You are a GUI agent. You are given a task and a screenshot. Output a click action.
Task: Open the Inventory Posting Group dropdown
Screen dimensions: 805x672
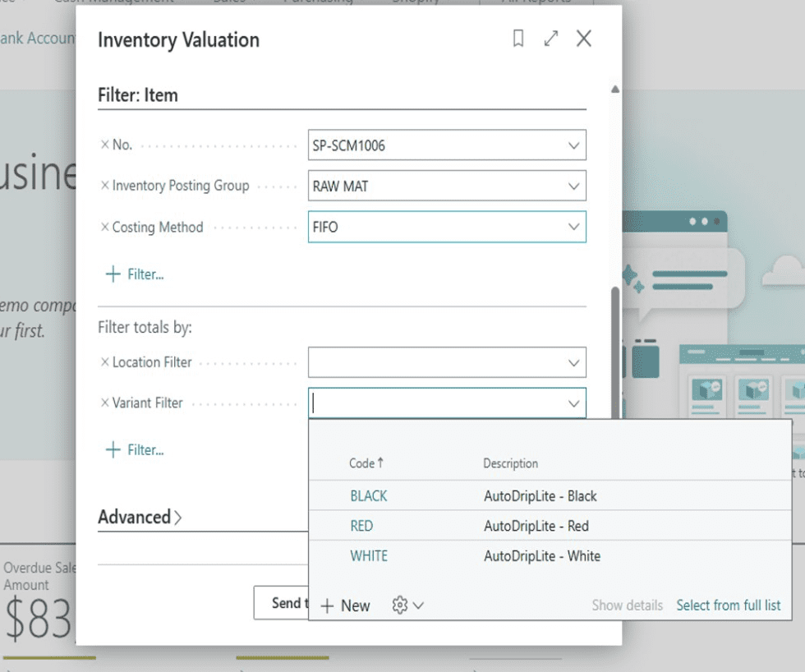pos(576,186)
